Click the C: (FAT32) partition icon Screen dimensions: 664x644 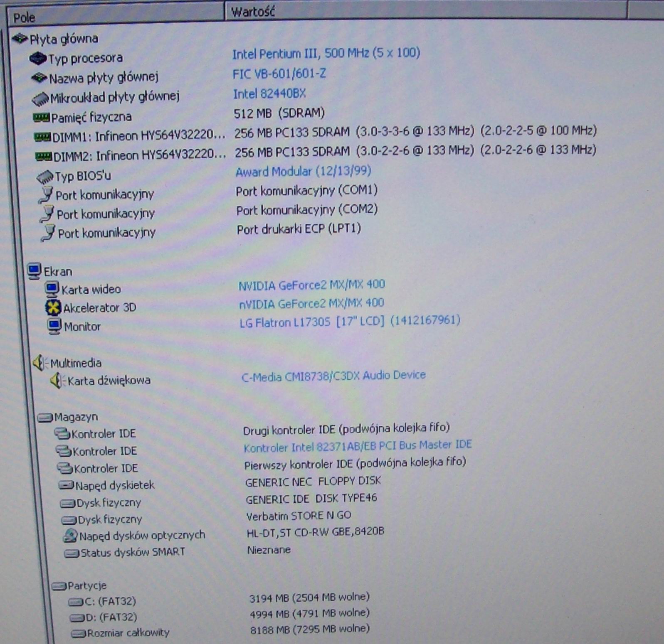[x=76, y=602]
